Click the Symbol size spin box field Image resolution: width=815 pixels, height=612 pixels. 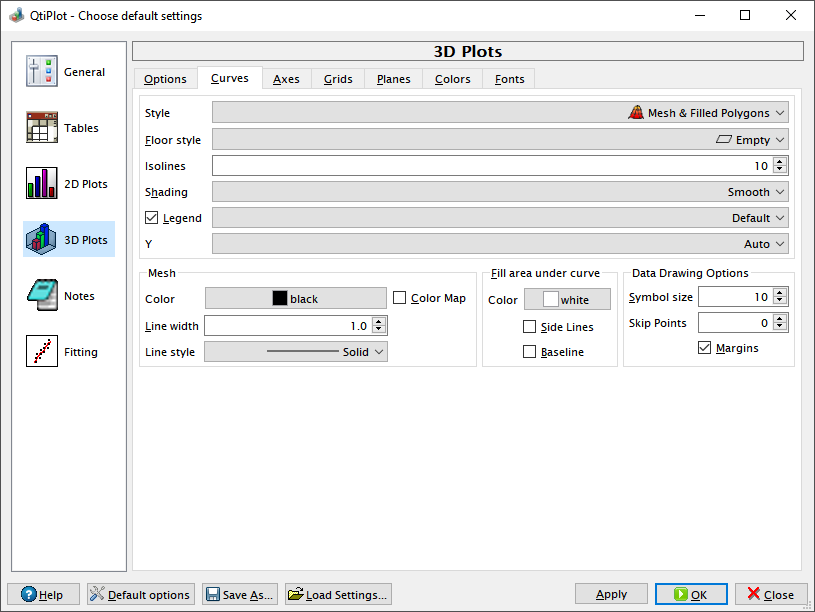736,297
